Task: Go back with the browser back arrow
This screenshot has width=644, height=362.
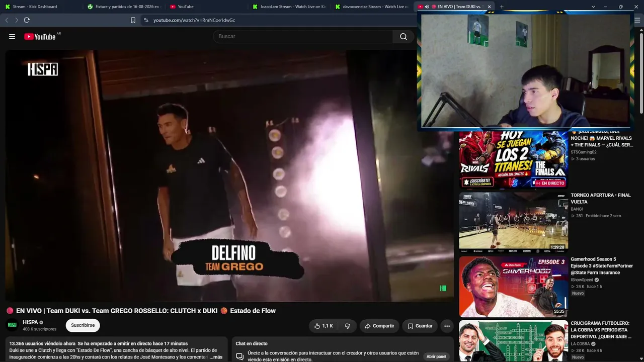Action: [x=7, y=20]
